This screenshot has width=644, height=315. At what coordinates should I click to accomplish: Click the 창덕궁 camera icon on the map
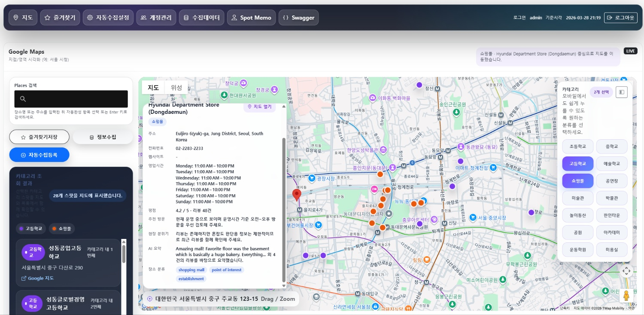coord(243,83)
